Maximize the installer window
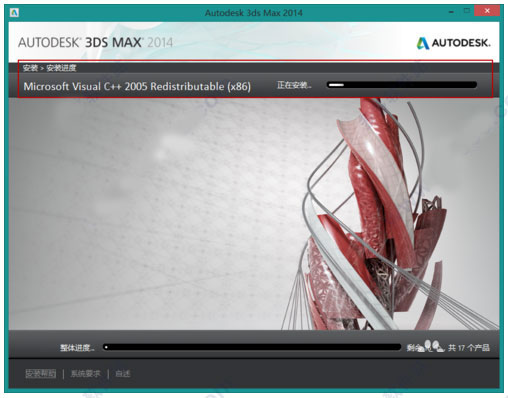The width and height of the screenshot is (508, 398). coord(467,12)
